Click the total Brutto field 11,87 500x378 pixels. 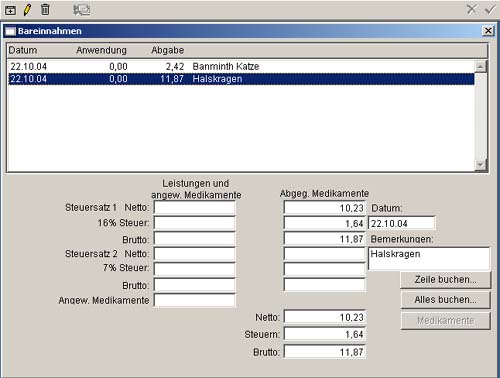[x=325, y=352]
